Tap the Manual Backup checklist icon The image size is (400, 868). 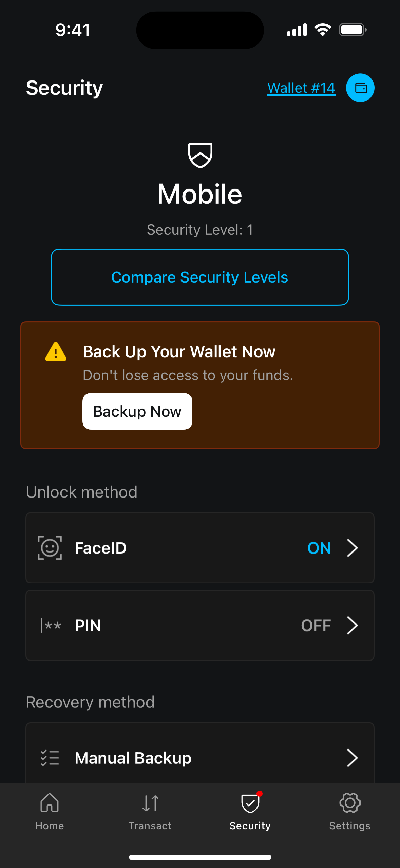(50, 758)
